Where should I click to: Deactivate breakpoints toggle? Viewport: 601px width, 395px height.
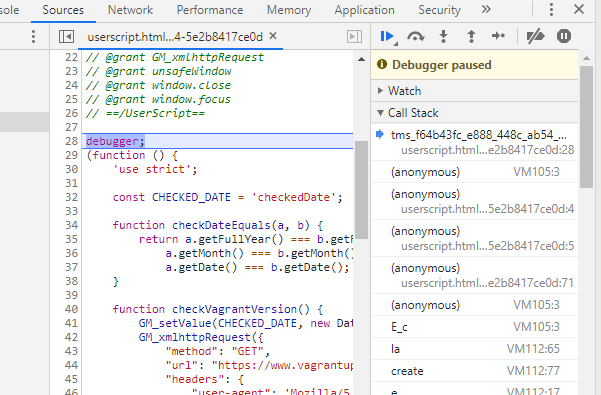(535, 36)
